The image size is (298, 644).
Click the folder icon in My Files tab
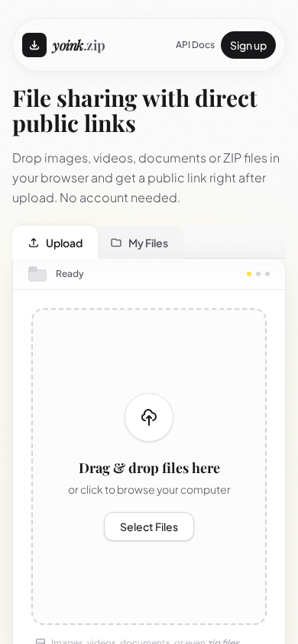click(116, 243)
